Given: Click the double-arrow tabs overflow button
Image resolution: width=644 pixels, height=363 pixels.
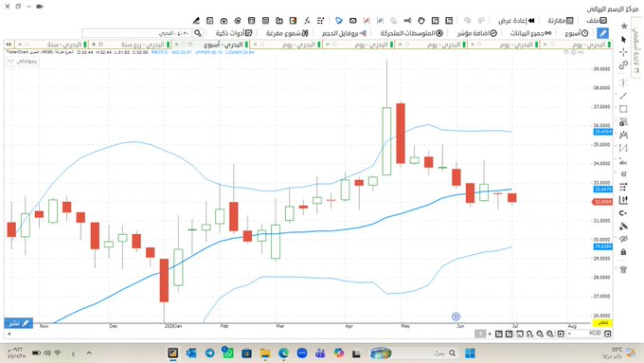Looking at the screenshot, I should (x=9, y=44).
